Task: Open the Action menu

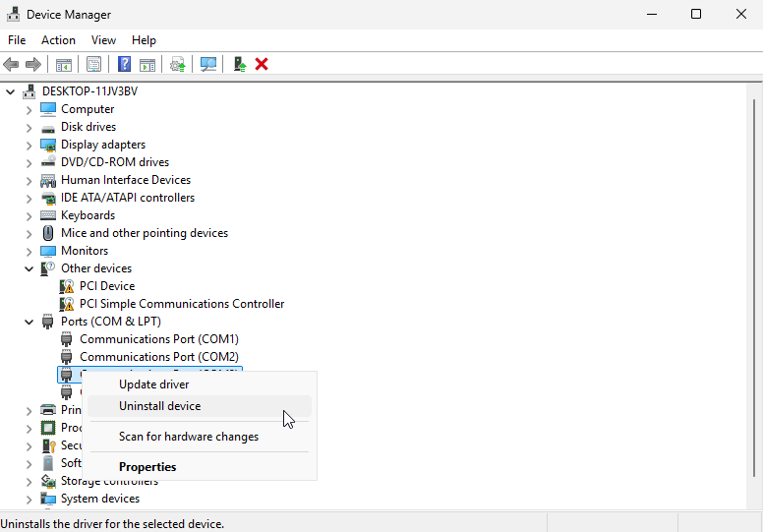Action: tap(58, 40)
